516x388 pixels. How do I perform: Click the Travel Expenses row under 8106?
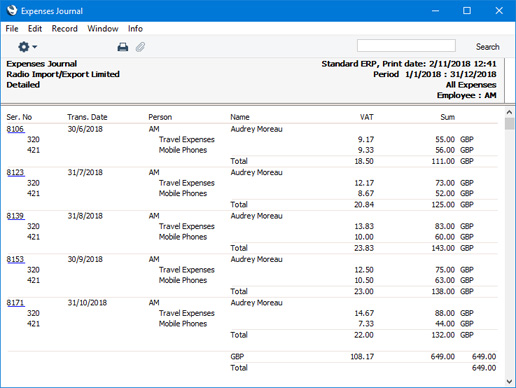pyautogui.click(x=186, y=139)
